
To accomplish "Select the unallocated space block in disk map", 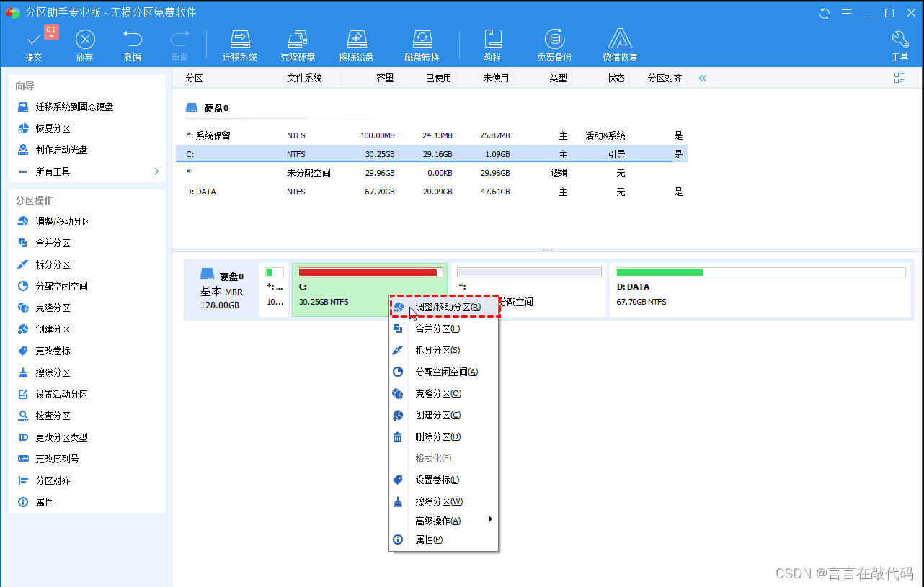I will coord(529,290).
